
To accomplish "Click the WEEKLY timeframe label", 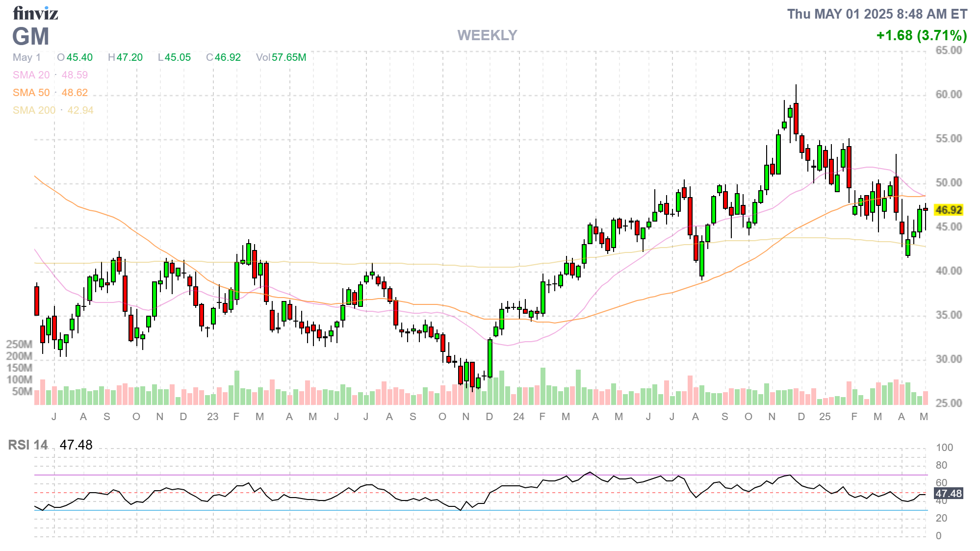I will [x=487, y=35].
